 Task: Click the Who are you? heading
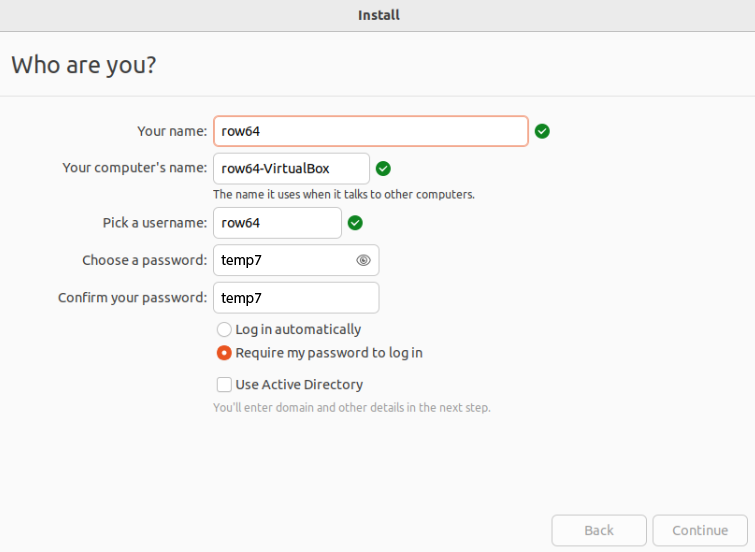[84, 65]
